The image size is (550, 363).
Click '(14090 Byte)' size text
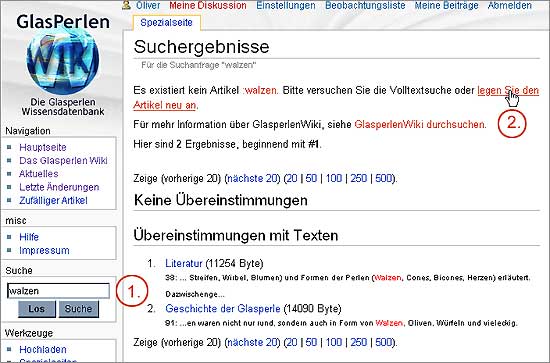tap(312, 309)
